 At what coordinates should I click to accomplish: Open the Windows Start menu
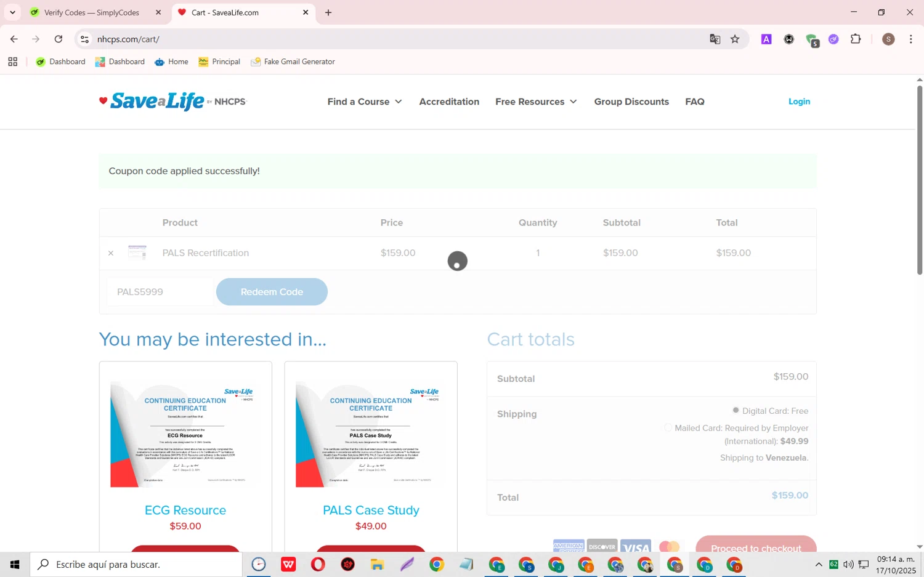pyautogui.click(x=15, y=564)
